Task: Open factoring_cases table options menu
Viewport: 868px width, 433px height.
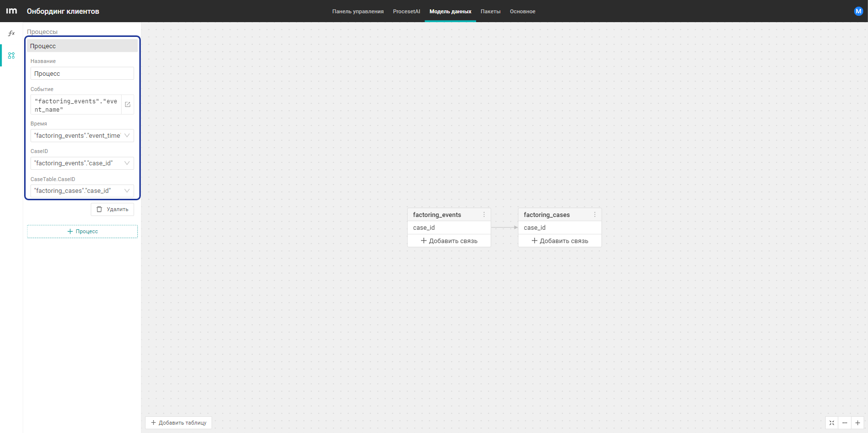Action: [x=595, y=215]
